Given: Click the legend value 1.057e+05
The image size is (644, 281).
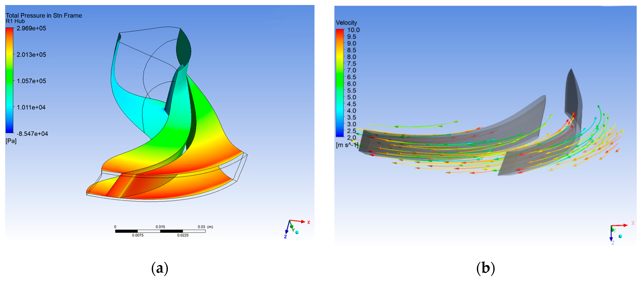Looking at the screenshot, I should pyautogui.click(x=31, y=81).
